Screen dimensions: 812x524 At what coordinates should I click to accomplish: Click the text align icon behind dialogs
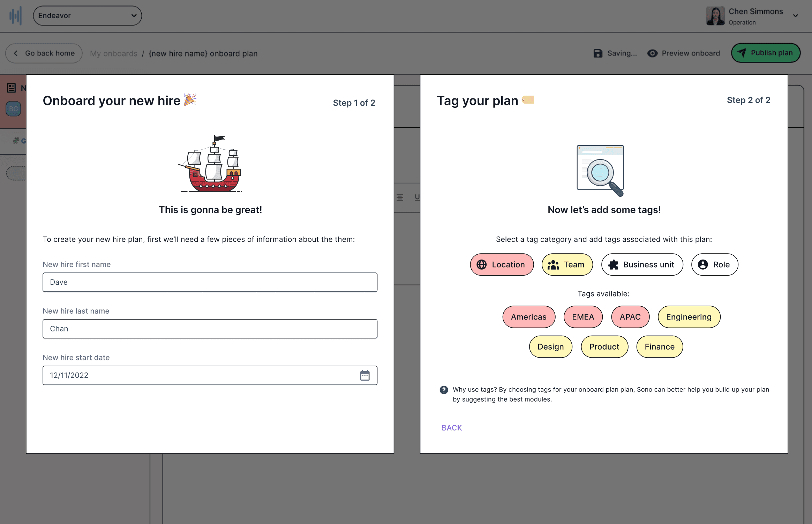point(400,197)
